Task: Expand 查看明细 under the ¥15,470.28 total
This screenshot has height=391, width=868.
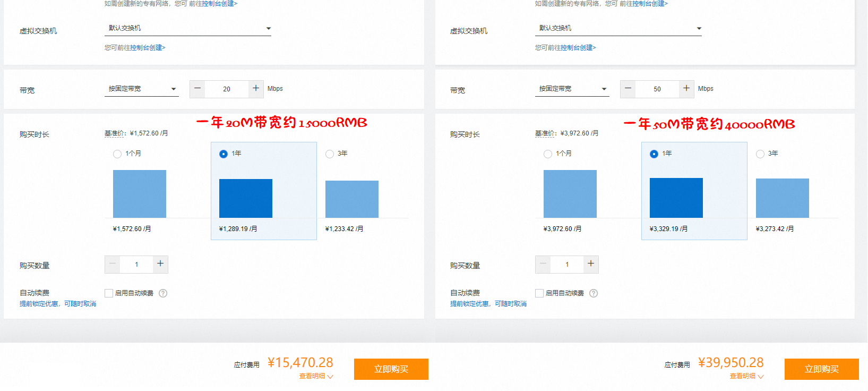Action: [x=315, y=376]
